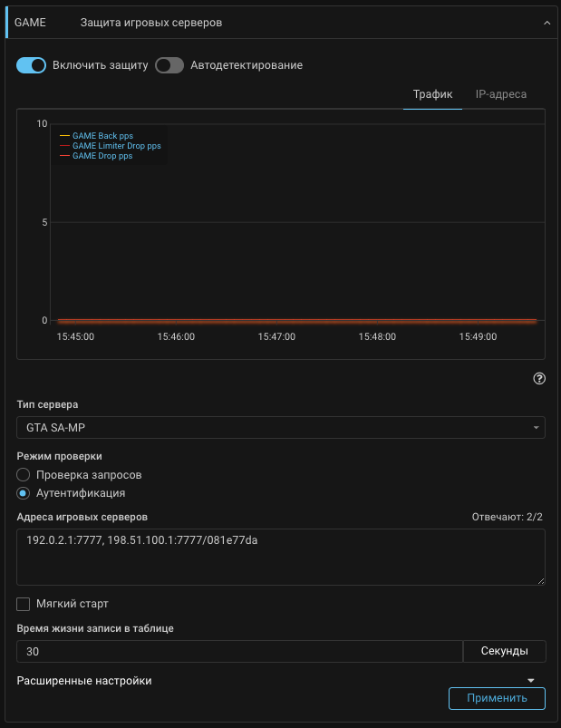This screenshot has width=561, height=728.
Task: Select the Аутентификация radio option
Action: click(x=24, y=494)
